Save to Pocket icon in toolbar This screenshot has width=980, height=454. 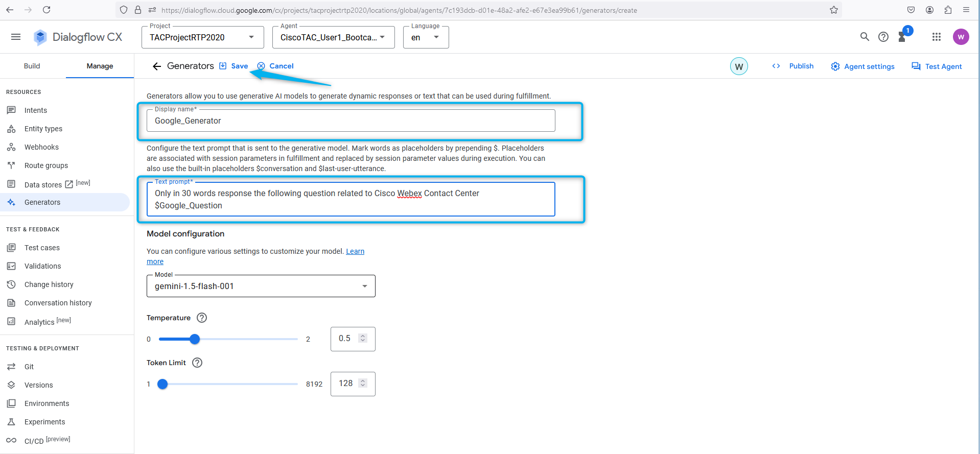point(911,10)
